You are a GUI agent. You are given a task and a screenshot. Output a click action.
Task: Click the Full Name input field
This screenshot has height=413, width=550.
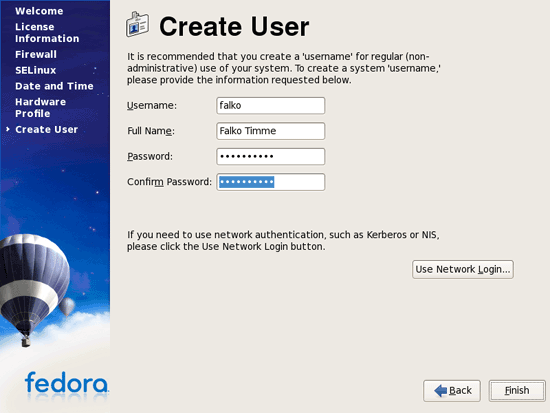pos(270,131)
